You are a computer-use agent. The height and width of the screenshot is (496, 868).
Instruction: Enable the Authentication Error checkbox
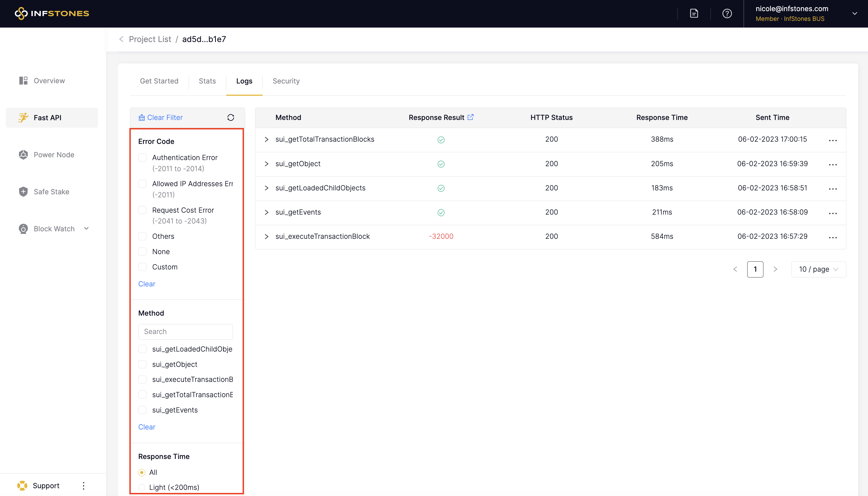(142, 157)
